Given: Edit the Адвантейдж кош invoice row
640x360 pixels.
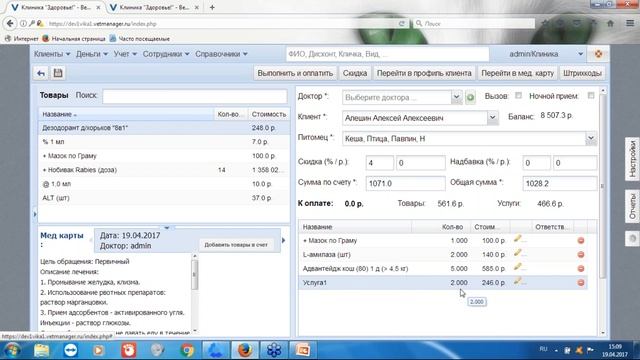Looking at the screenshot, I should click(518, 267).
